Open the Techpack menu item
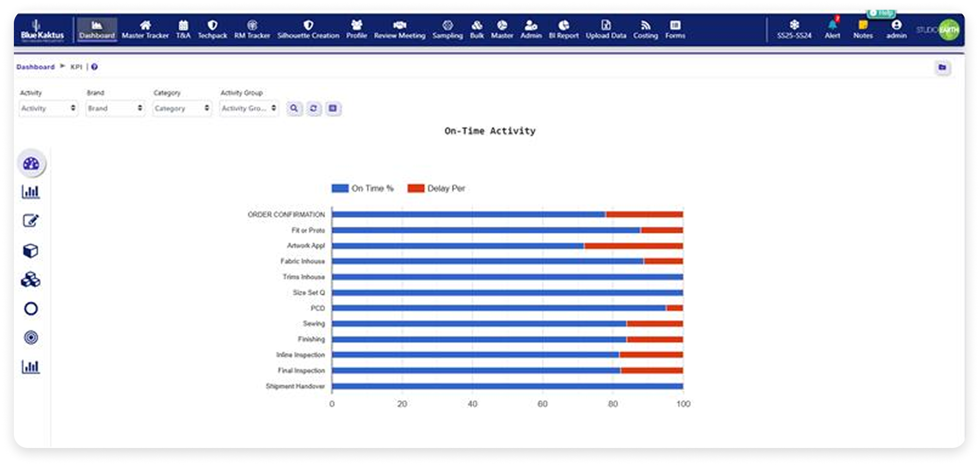980x466 pixels. [212, 30]
